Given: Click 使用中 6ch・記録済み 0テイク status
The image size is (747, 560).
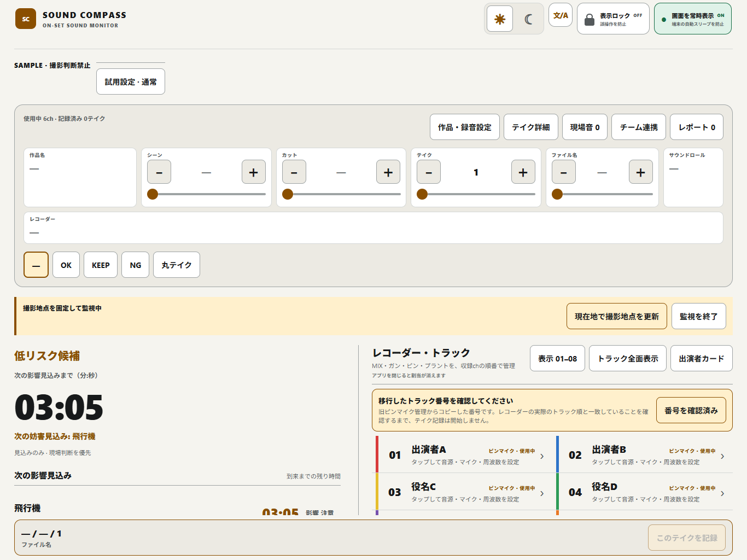Looking at the screenshot, I should pos(65,119).
